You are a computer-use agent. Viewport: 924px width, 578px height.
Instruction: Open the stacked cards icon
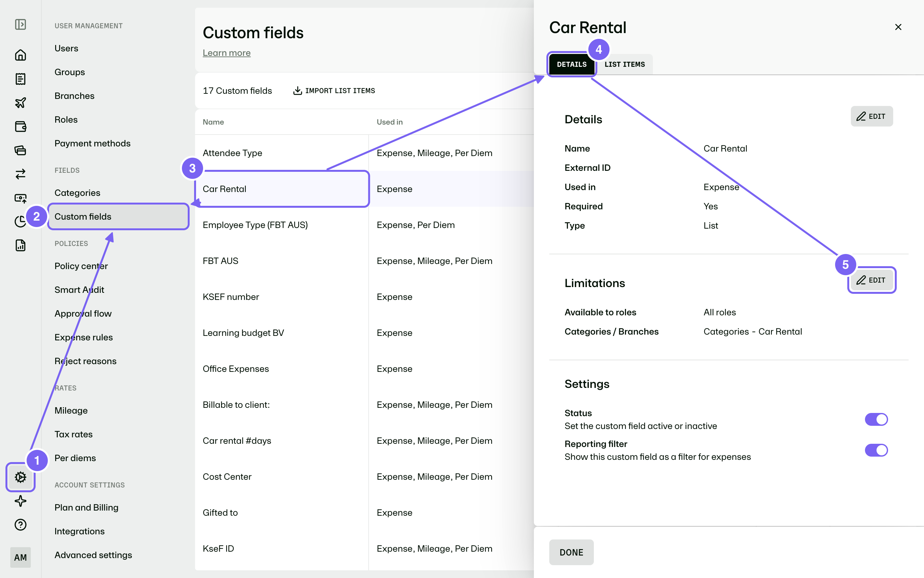click(x=21, y=150)
